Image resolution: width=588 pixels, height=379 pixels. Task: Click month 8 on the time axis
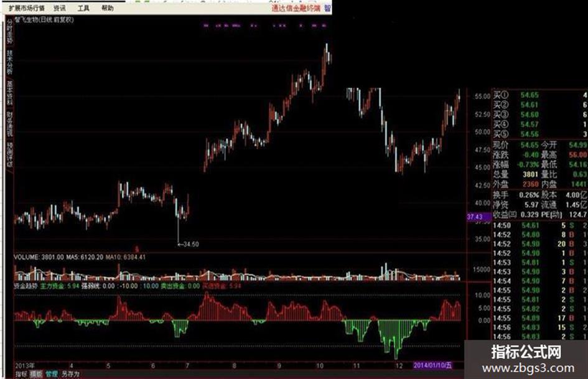(x=234, y=365)
